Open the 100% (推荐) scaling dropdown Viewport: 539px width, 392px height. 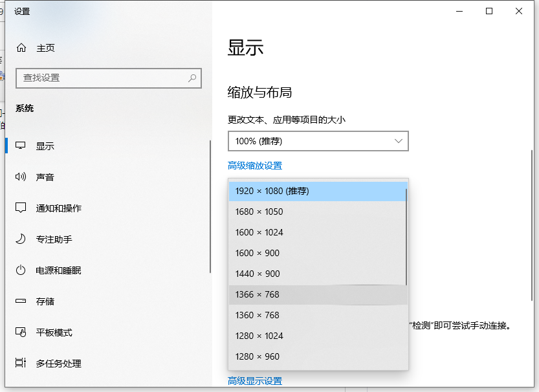pos(318,141)
